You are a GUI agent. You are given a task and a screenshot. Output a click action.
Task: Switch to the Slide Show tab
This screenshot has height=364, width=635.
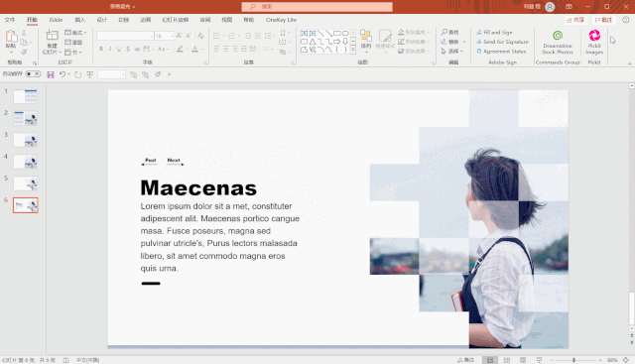tap(175, 20)
